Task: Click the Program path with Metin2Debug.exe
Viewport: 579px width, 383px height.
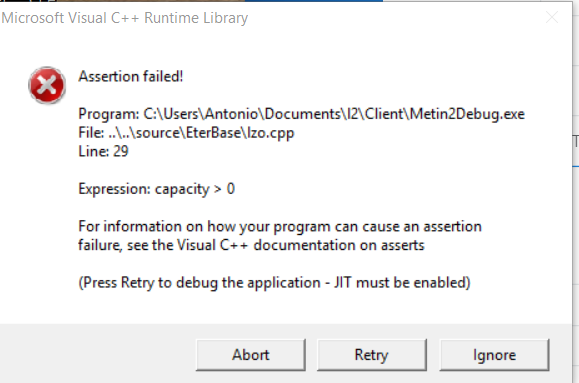Action: [x=301, y=114]
